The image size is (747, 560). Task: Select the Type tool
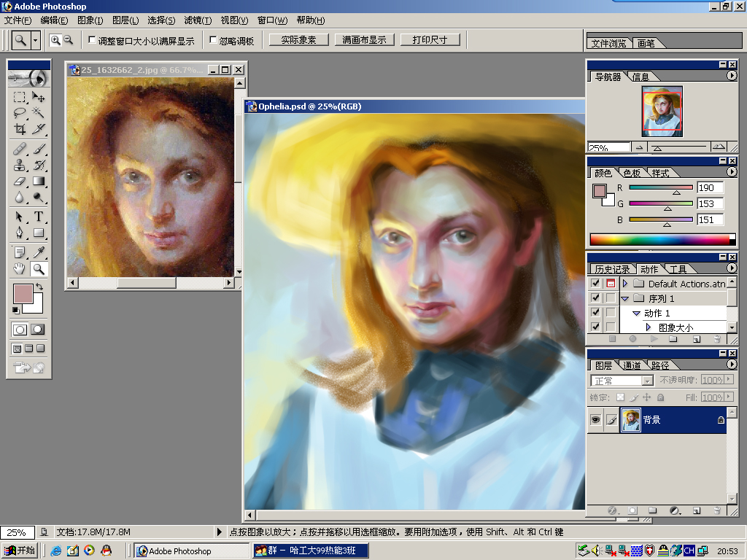coord(39,217)
